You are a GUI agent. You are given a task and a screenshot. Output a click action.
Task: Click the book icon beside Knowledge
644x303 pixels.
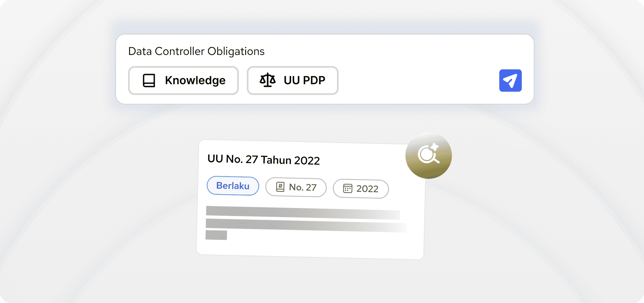pyautogui.click(x=149, y=80)
